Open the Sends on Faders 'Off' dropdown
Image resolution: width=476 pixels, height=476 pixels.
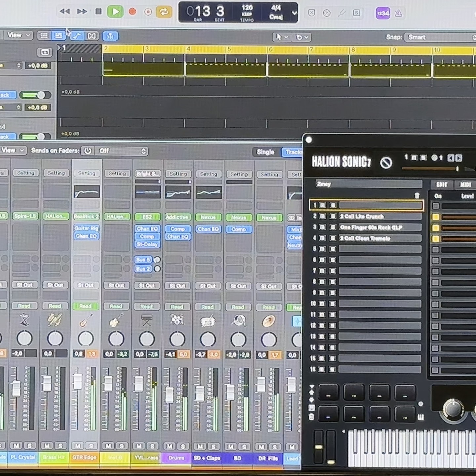tap(121, 151)
